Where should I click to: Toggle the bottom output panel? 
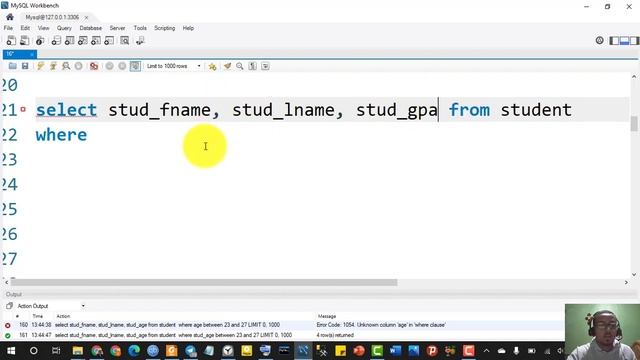[624, 40]
